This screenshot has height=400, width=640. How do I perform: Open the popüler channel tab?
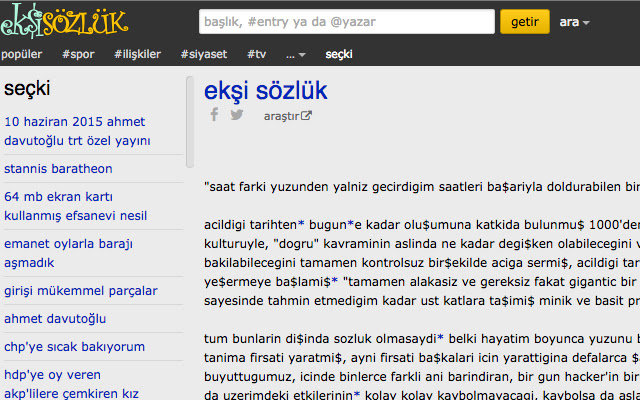pyautogui.click(x=21, y=54)
